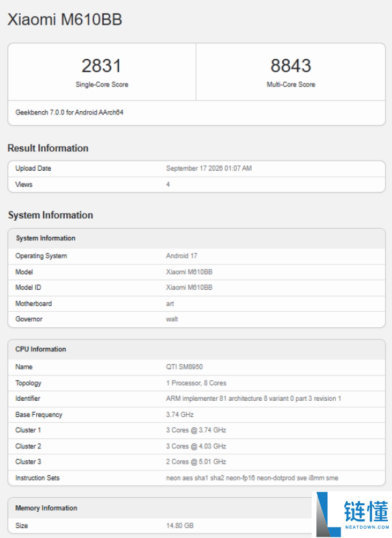Click the Single-Core Score label
392x538 pixels.
(x=102, y=84)
